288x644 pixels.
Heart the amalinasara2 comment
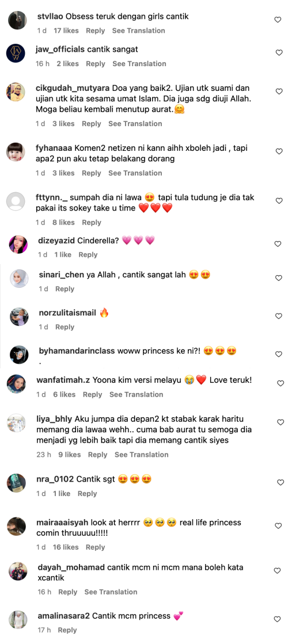click(x=277, y=619)
